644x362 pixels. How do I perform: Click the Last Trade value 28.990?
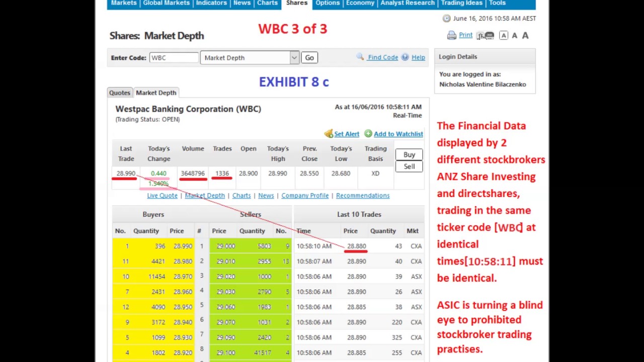[x=126, y=173]
